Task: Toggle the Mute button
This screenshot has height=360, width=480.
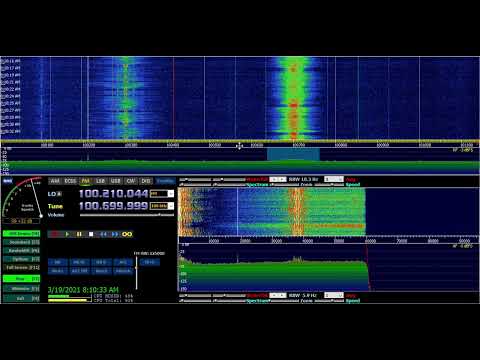Action: point(58,271)
